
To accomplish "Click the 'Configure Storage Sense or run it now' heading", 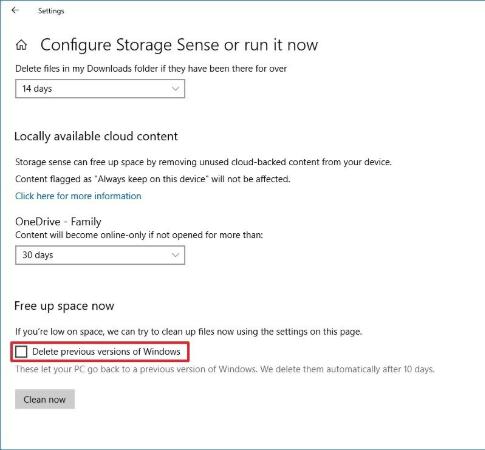I will 179,45.
